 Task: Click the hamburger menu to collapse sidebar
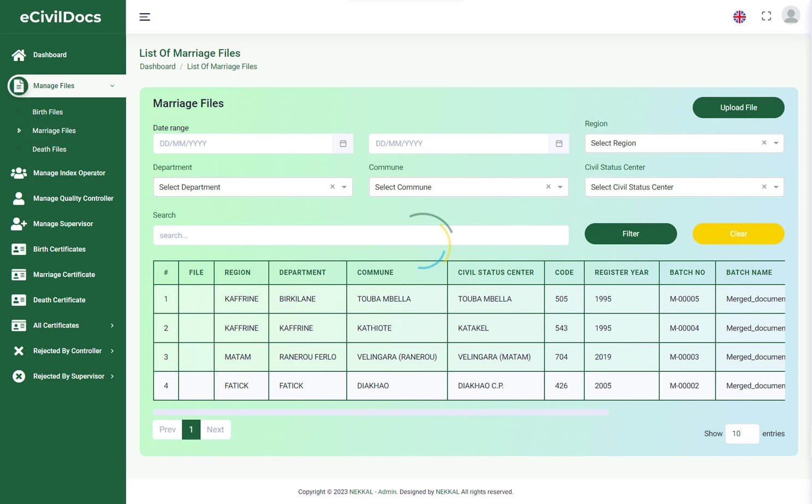(x=144, y=17)
